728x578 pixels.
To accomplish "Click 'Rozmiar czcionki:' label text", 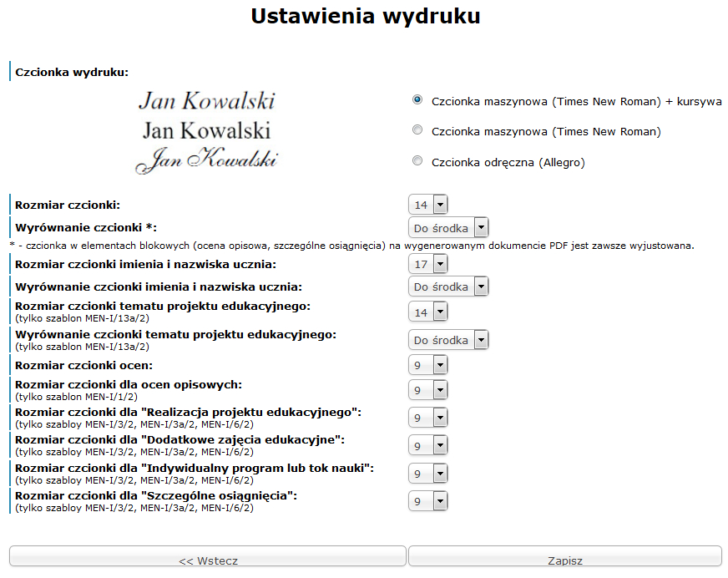I will click(68, 205).
